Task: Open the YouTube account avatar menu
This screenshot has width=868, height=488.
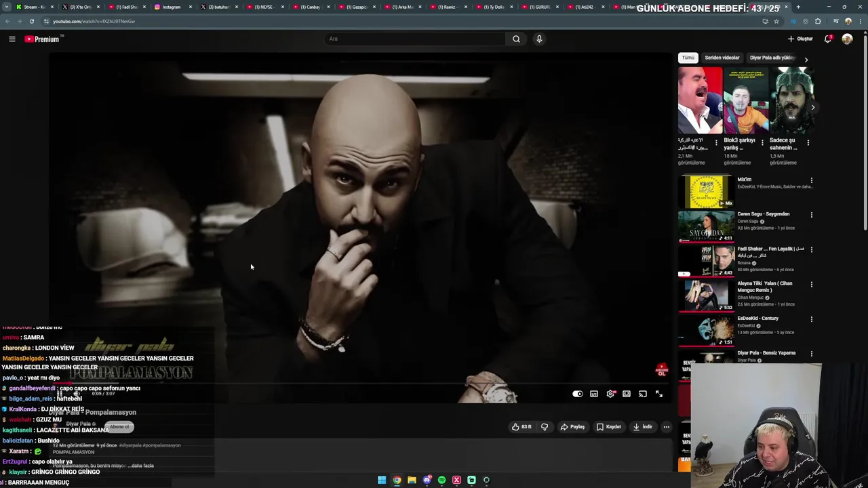Action: click(847, 39)
